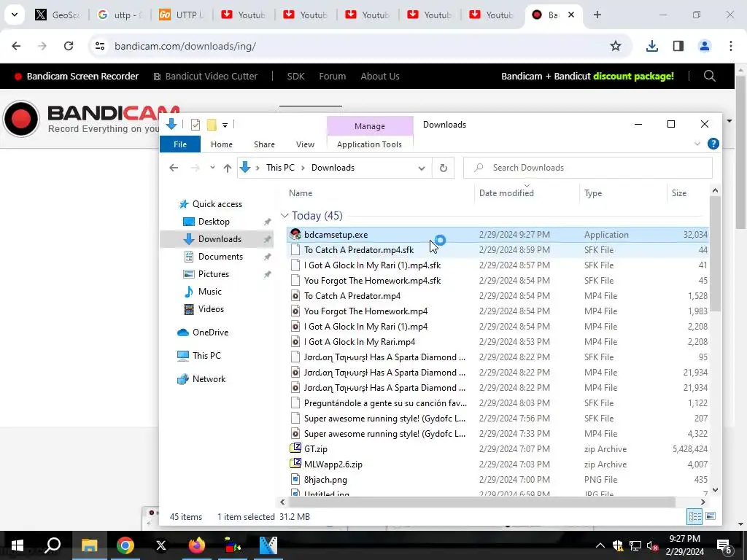Viewport: 747px width, 560px height.
Task: Select GT.zip archive
Action: [315, 449]
